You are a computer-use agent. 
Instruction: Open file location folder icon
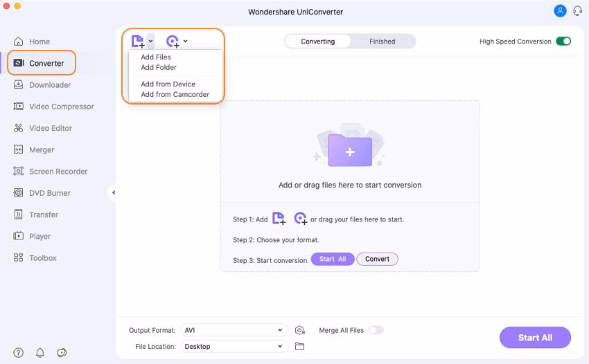pyautogui.click(x=300, y=346)
